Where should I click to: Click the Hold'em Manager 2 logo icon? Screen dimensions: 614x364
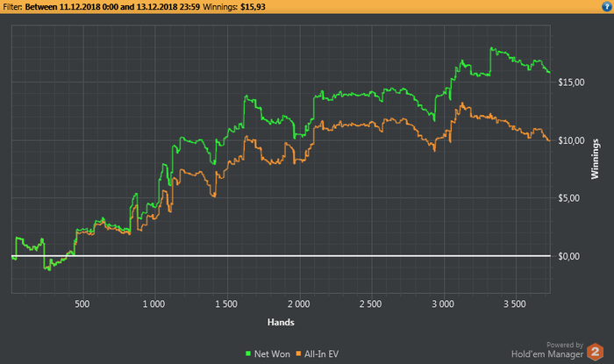tap(596, 352)
